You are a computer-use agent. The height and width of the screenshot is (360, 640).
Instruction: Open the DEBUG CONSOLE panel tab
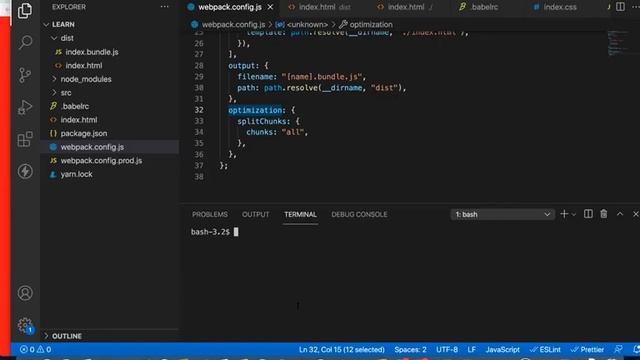coord(359,214)
